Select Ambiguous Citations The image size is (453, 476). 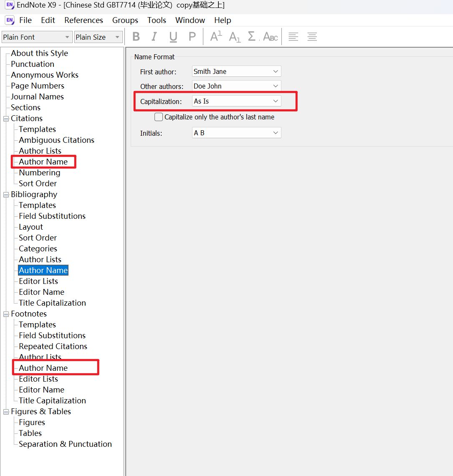coord(56,140)
